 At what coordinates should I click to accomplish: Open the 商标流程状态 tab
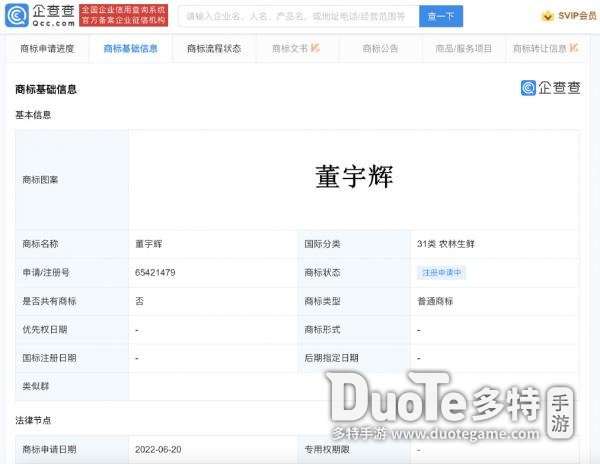(x=214, y=49)
